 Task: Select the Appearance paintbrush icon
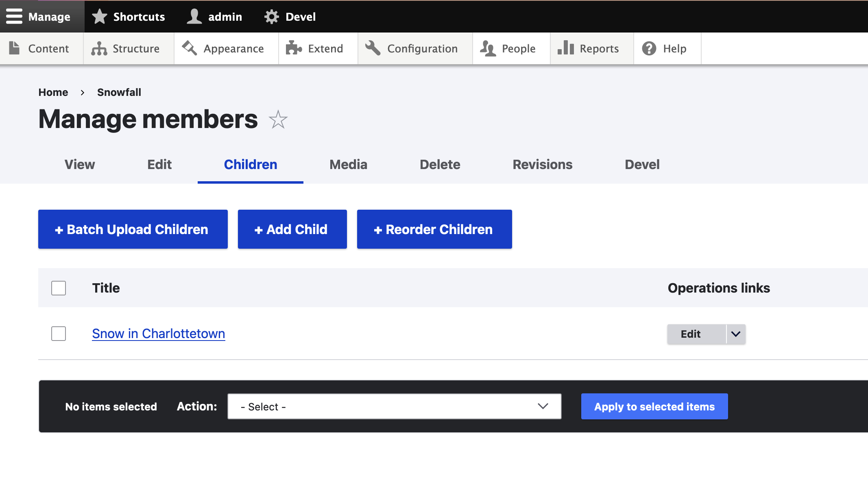pos(189,48)
